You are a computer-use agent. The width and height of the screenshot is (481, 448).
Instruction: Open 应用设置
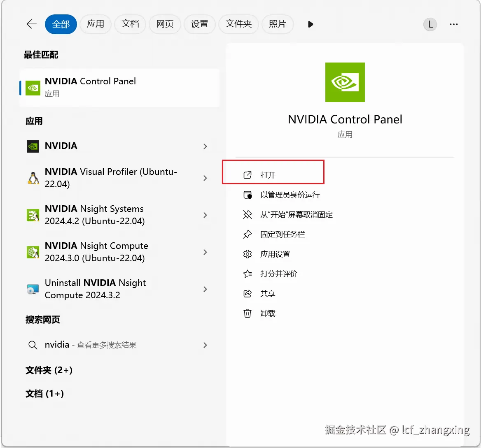coord(275,254)
